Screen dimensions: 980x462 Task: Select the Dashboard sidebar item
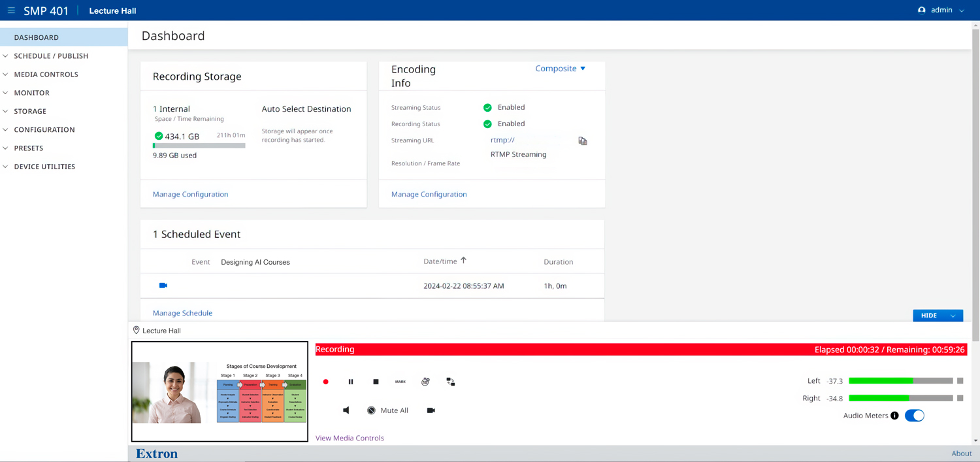37,37
